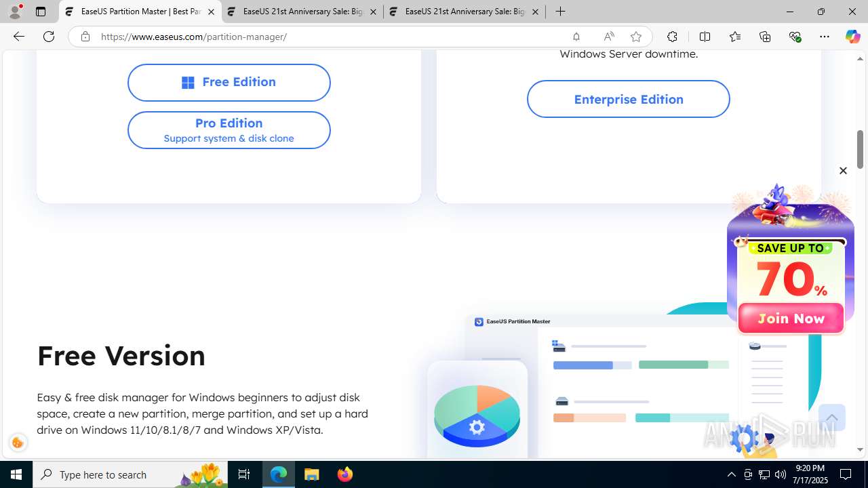Image resolution: width=868 pixels, height=488 pixels.
Task: Open the Collections icon
Action: point(765,37)
